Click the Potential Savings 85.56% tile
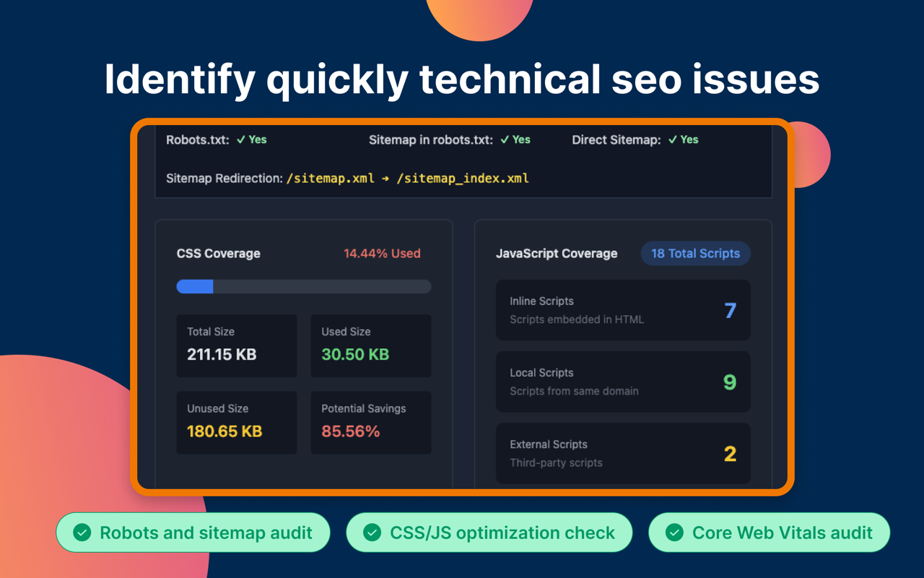This screenshot has height=578, width=924. 371,423
